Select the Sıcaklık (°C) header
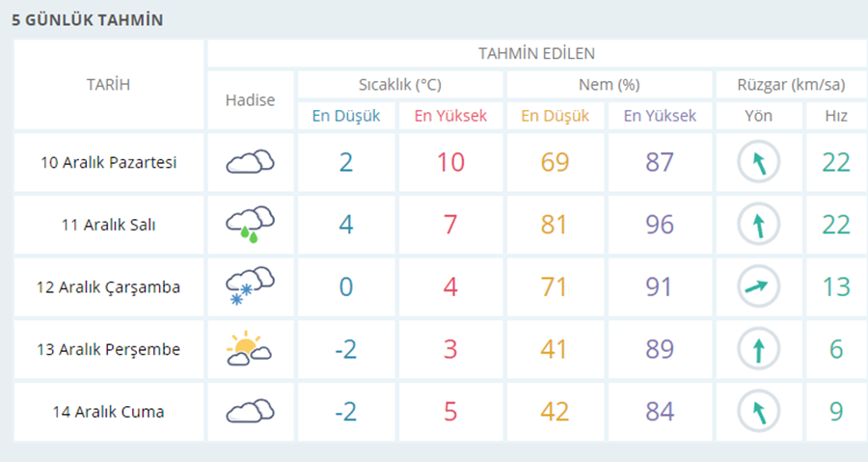The width and height of the screenshot is (868, 462). [x=400, y=85]
